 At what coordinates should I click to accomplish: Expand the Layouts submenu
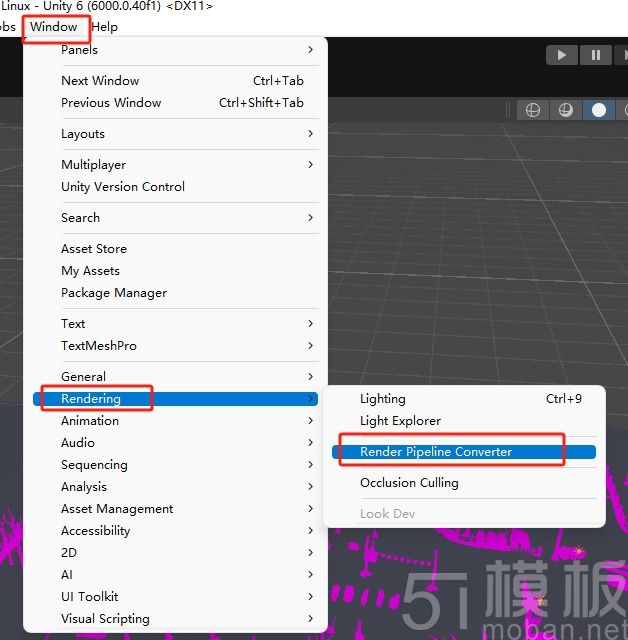[x=175, y=134]
